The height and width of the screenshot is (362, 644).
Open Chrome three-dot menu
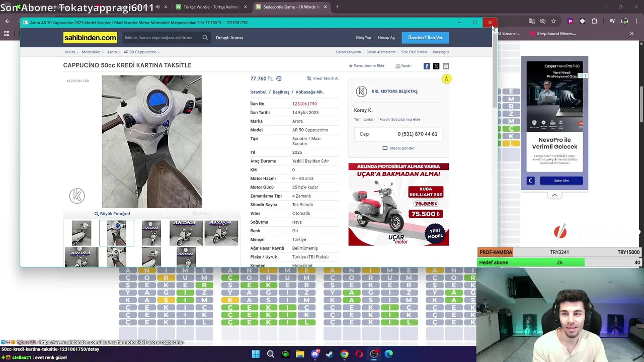click(636, 21)
